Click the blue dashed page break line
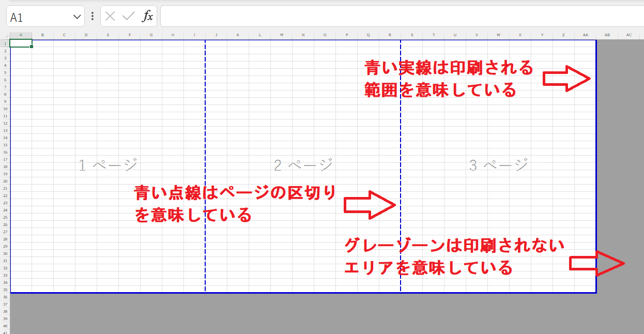This screenshot has width=644, height=334. click(x=205, y=129)
